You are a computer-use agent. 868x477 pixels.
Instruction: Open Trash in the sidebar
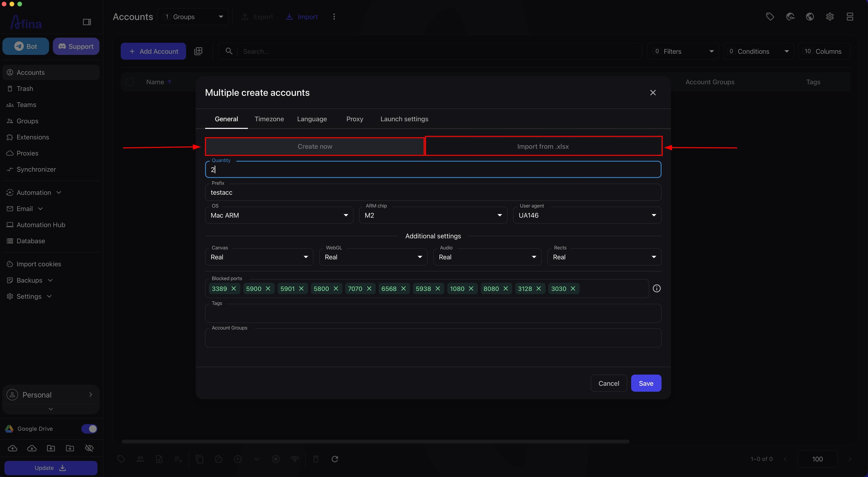pos(51,89)
